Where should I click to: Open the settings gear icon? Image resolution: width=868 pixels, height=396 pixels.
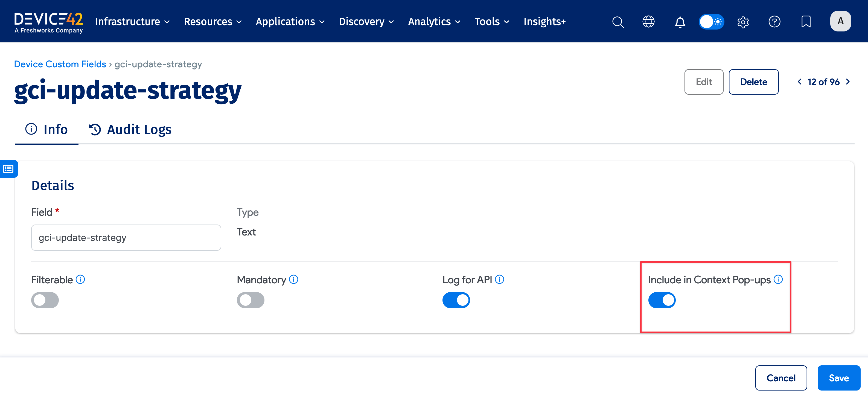pos(743,22)
